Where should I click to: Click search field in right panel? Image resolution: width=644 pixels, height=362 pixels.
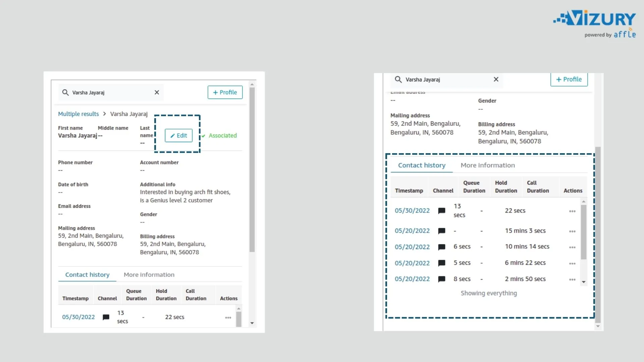click(x=446, y=80)
